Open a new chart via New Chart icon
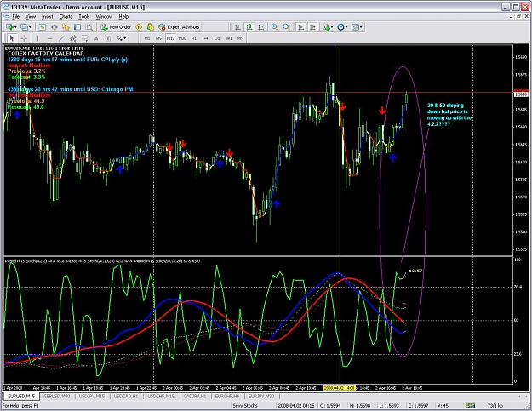The image size is (532, 411). click(x=9, y=27)
